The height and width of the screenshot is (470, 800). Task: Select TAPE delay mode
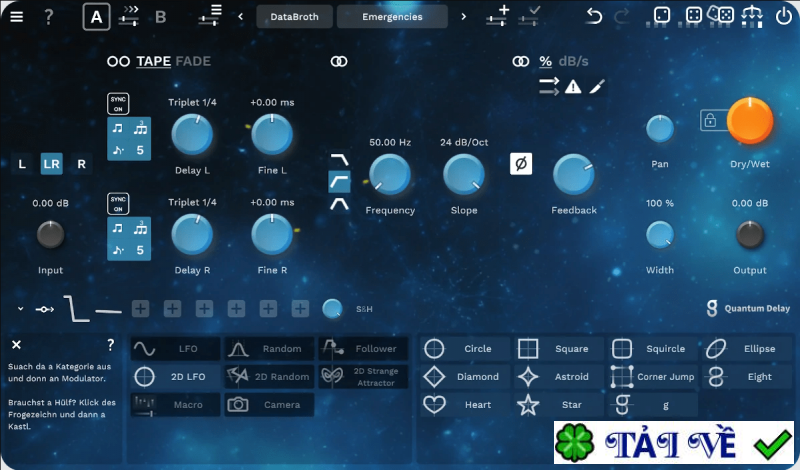point(154,61)
